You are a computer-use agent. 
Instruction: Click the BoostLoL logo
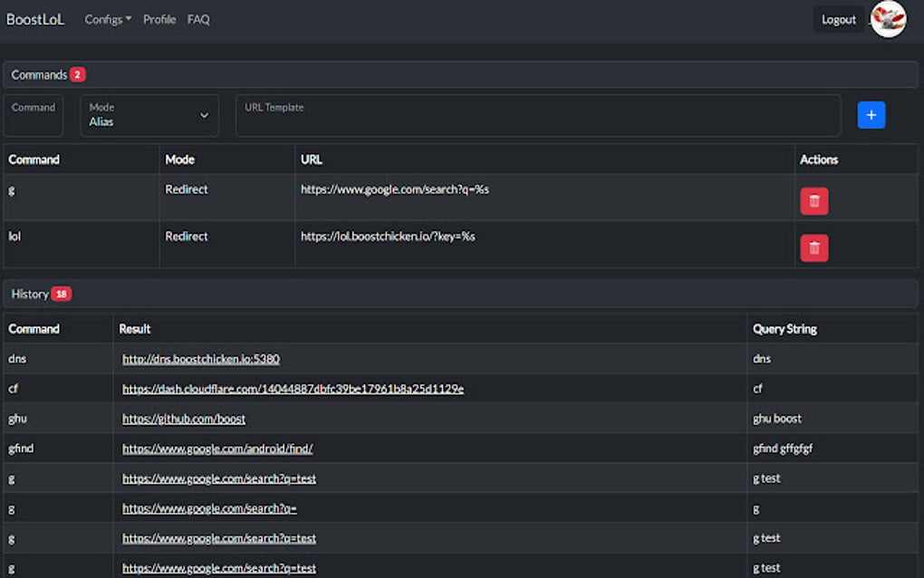[35, 18]
